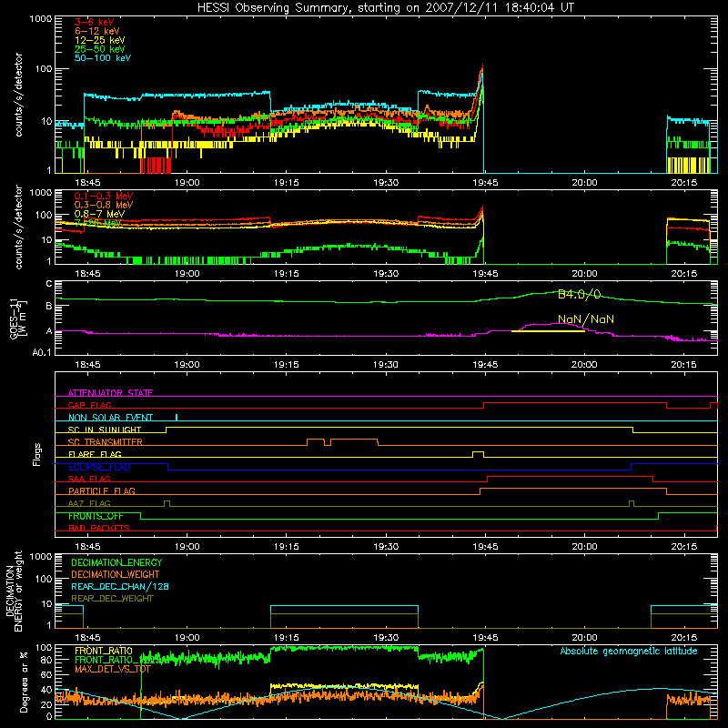Click the REAR_DEC_WEIGHT legend label
Viewport: 728px width, 728px height.
tap(112, 599)
